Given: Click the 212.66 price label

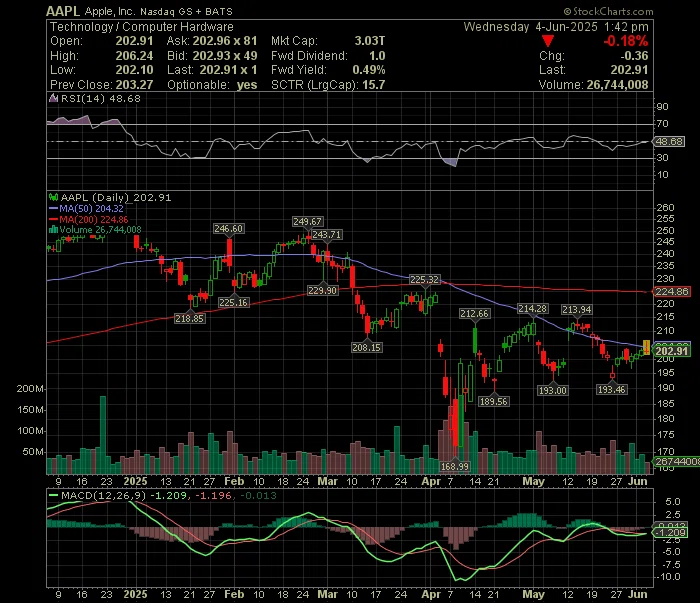Looking at the screenshot, I should click(x=475, y=314).
